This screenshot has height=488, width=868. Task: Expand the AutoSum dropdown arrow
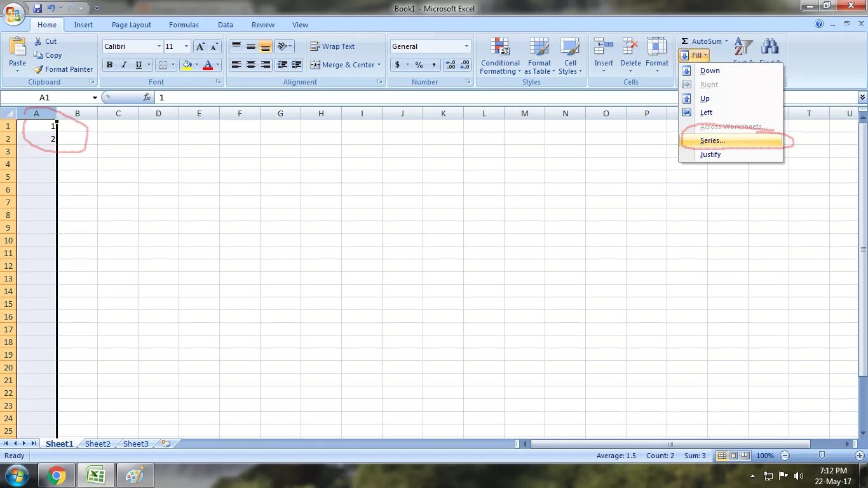tap(726, 41)
